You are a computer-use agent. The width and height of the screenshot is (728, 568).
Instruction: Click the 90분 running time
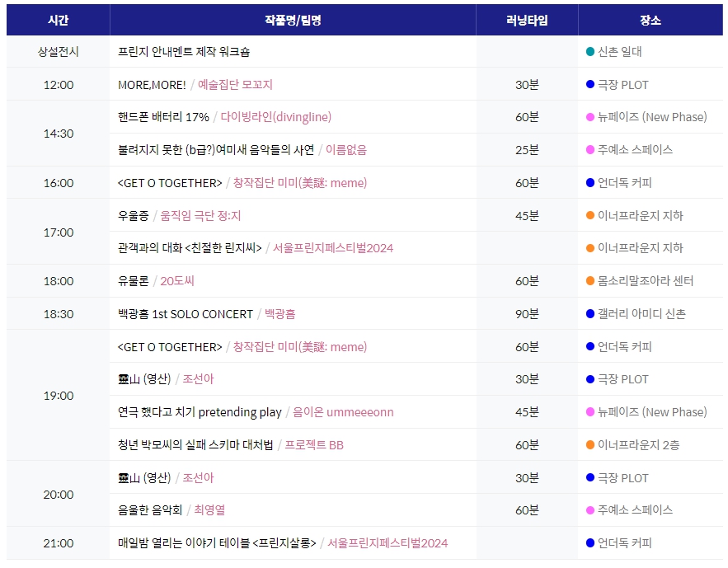point(527,314)
